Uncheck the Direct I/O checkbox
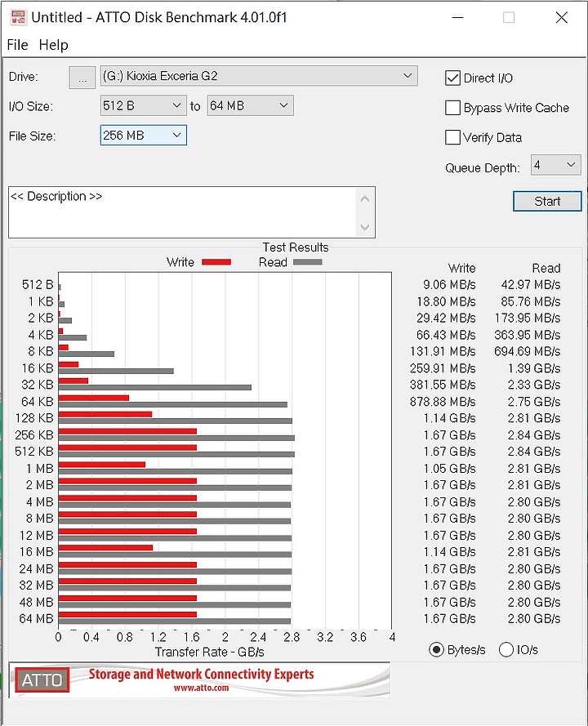This screenshot has width=588, height=726. pyautogui.click(x=452, y=78)
